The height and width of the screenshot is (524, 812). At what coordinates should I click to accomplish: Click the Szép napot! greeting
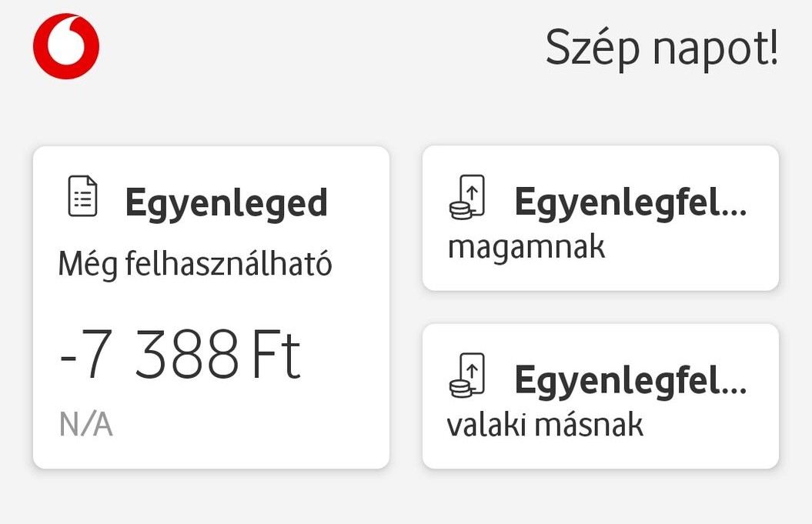[x=662, y=48]
